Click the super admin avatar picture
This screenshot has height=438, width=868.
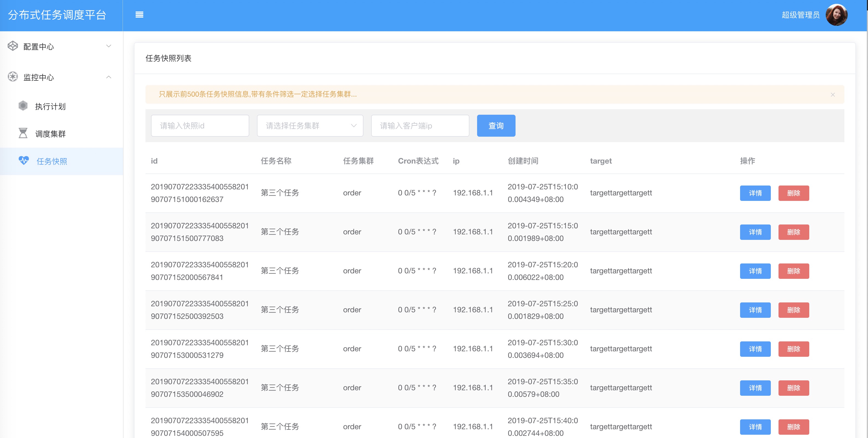tap(836, 15)
